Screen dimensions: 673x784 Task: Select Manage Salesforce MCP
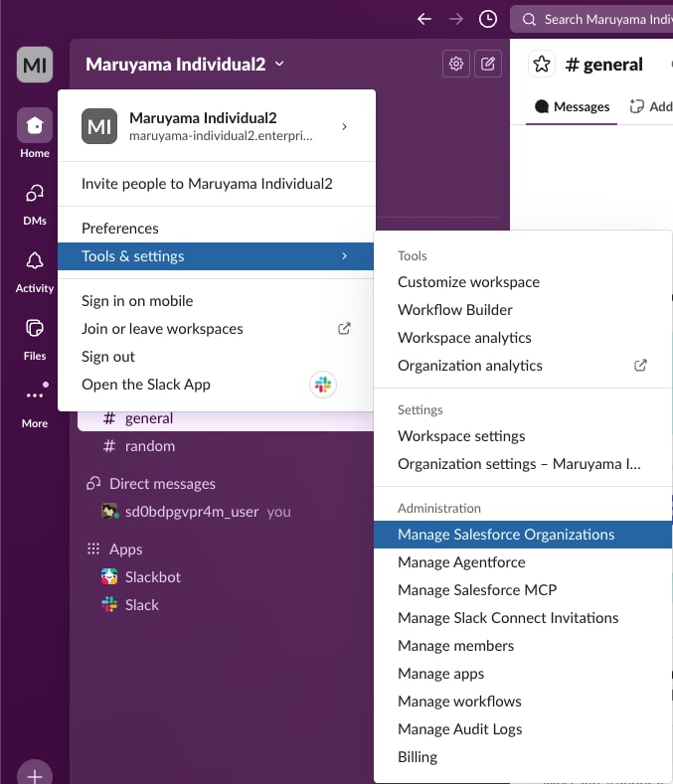[522, 590]
